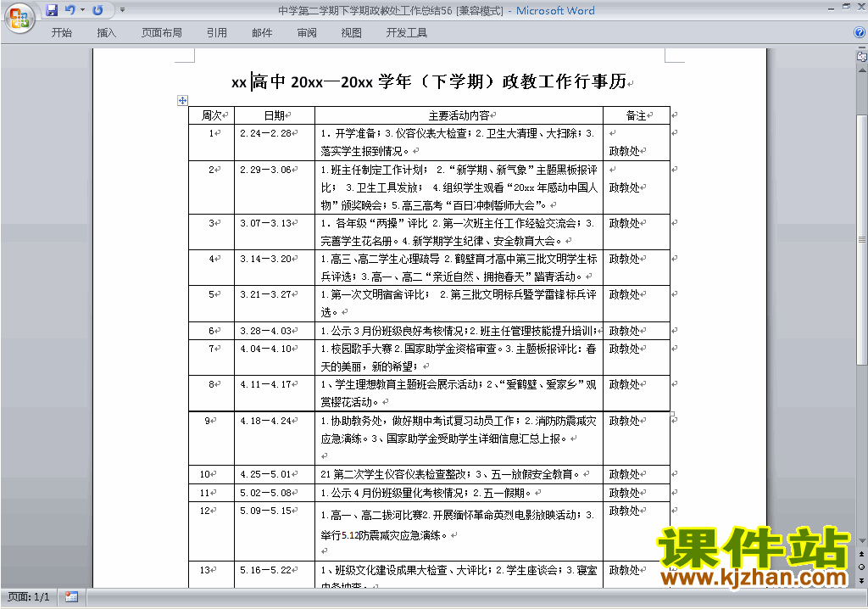
Task: Open the Office Button menu
Action: (19, 19)
